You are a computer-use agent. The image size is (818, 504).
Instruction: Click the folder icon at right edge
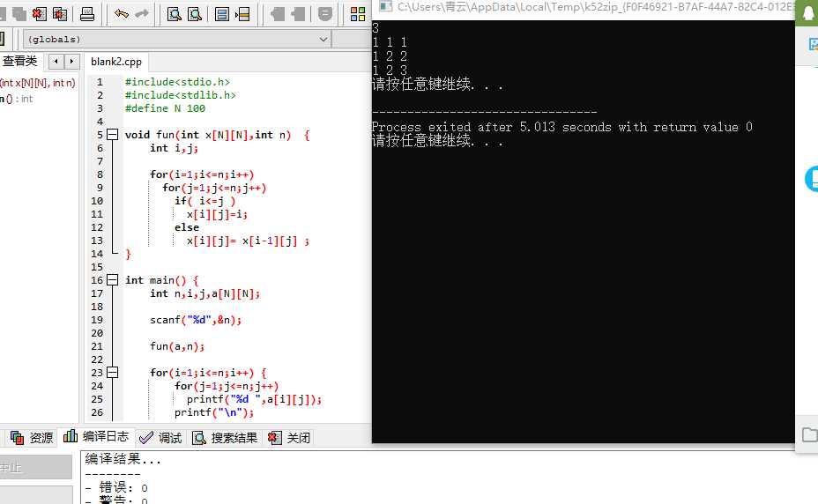point(810,434)
